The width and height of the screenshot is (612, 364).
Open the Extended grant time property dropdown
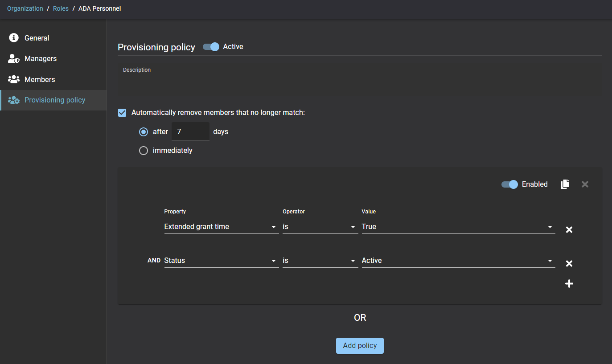tap(221, 227)
